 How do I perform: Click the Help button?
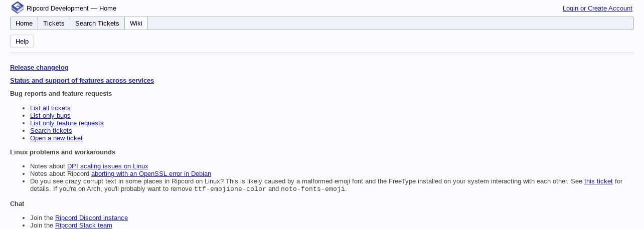pyautogui.click(x=22, y=42)
